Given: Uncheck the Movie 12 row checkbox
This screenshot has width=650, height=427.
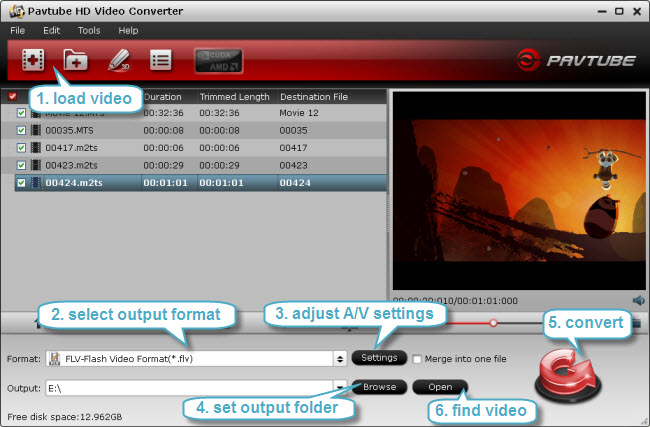Looking at the screenshot, I should pos(21,113).
